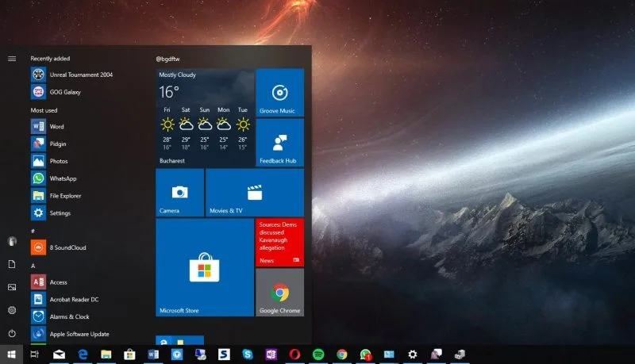Open the Feedback Hub tile
This screenshot has height=364, width=635.
(279, 143)
